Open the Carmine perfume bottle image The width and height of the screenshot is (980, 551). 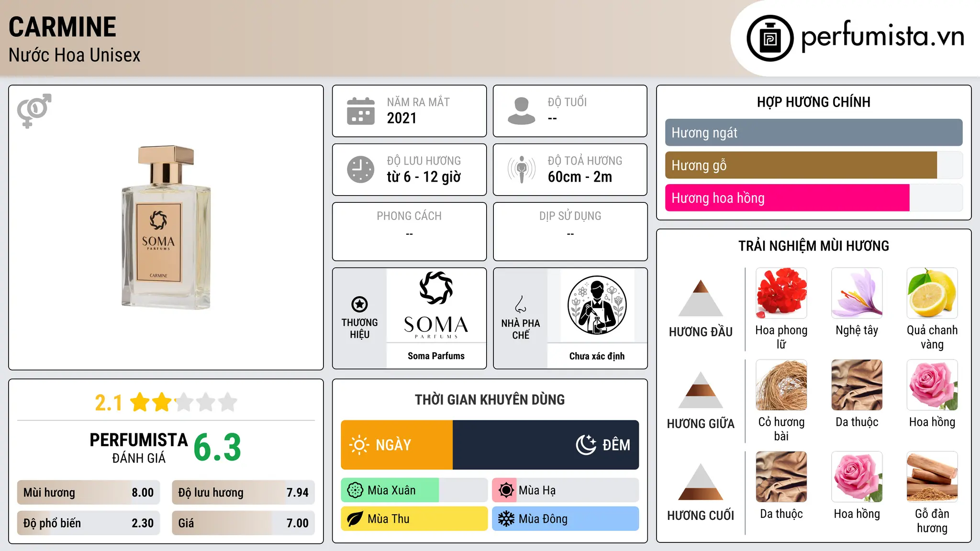point(166,227)
